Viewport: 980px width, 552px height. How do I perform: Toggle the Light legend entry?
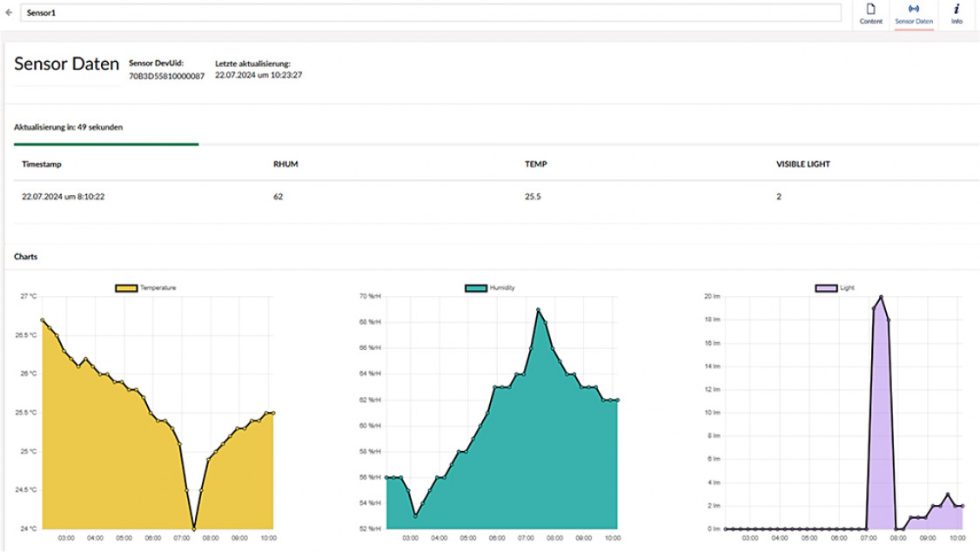[835, 287]
